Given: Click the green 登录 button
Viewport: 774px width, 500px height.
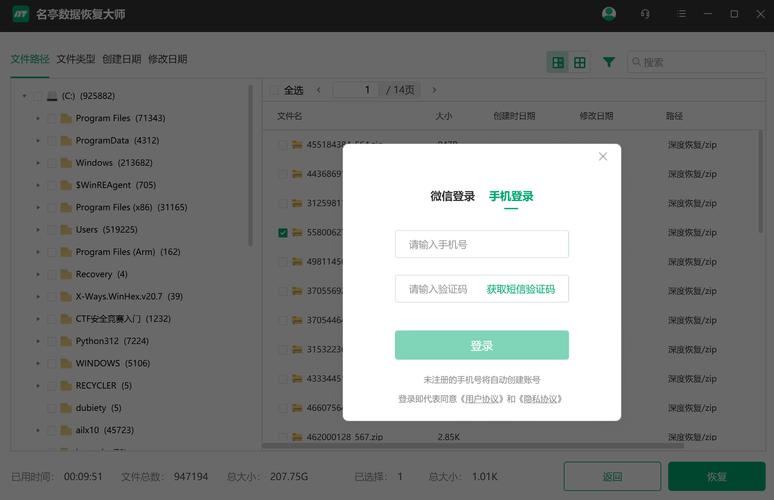Looking at the screenshot, I should tap(482, 345).
